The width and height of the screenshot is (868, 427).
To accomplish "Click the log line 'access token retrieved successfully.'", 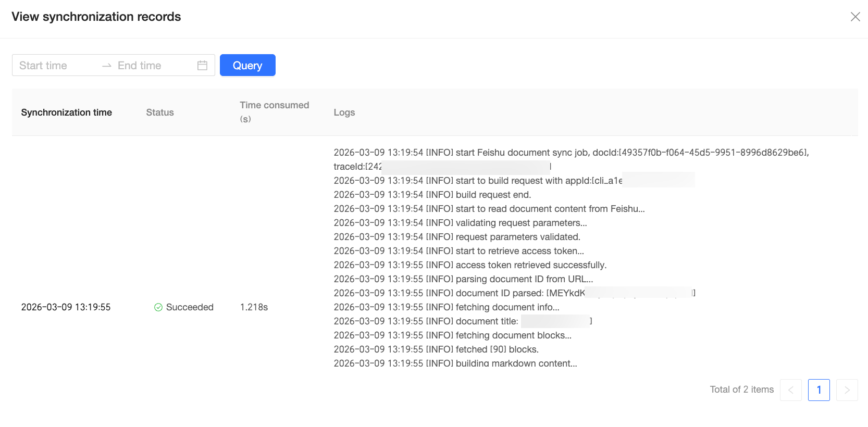I will coord(470,265).
